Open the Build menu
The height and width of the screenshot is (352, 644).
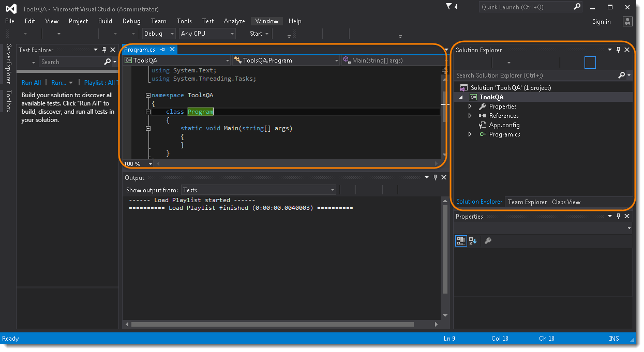(105, 21)
